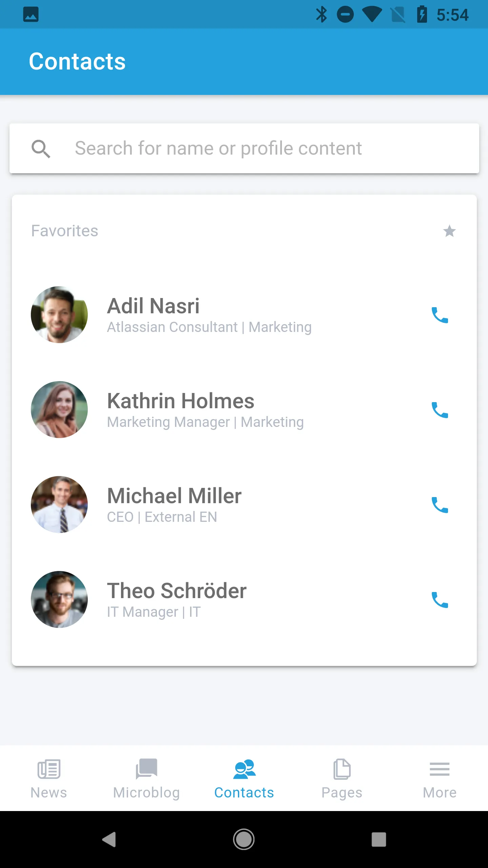Open recent apps square button
488x868 pixels.
click(379, 840)
